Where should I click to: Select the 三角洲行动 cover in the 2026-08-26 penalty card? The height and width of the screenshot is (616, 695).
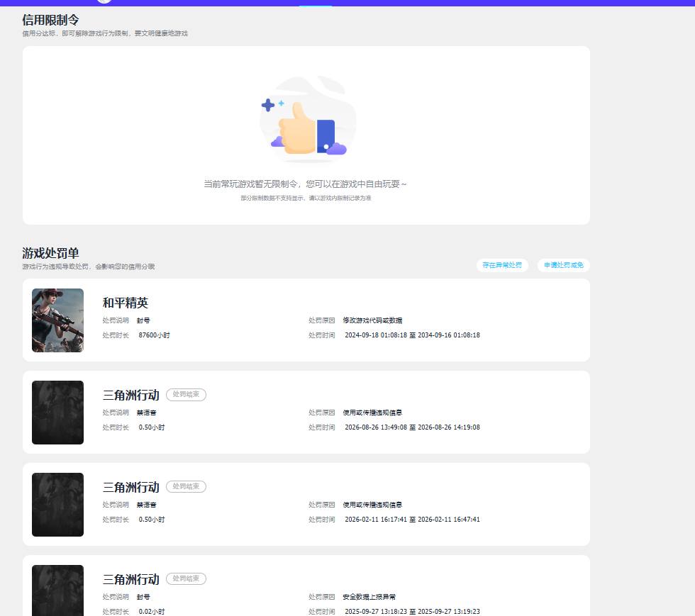[x=57, y=412]
